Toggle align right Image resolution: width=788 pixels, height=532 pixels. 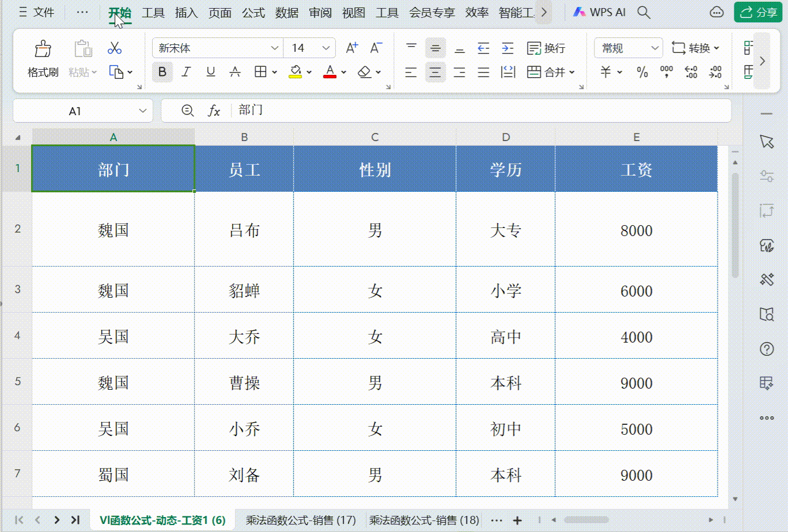[460, 72]
